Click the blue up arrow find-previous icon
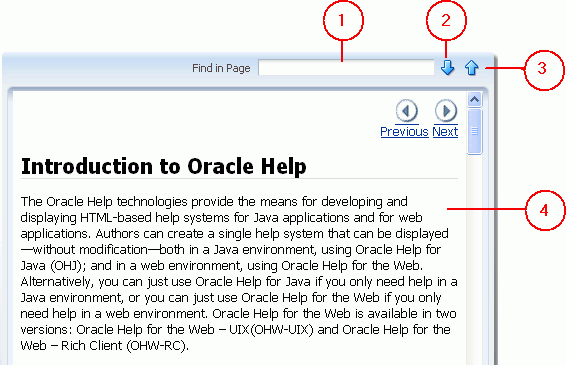Image resolution: width=566 pixels, height=365 pixels. (x=471, y=68)
